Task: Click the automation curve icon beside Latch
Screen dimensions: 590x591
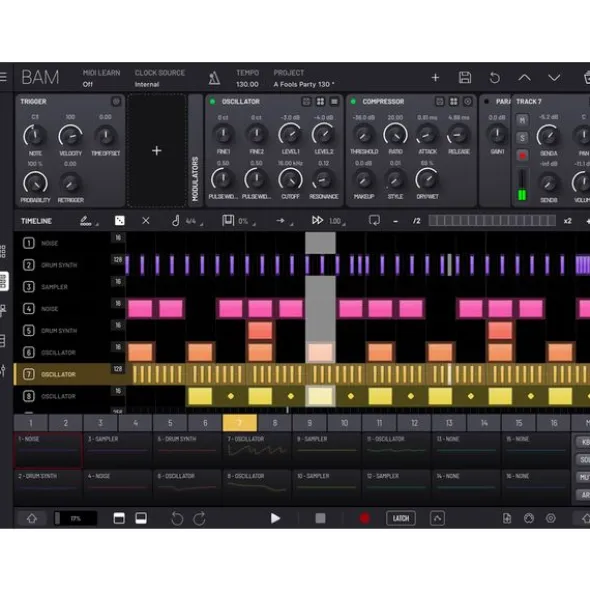Action: (x=437, y=518)
